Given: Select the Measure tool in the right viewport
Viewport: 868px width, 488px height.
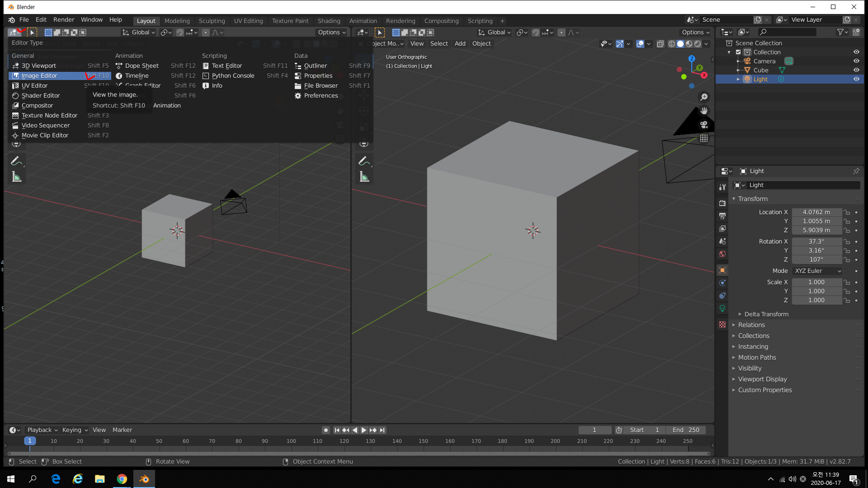Looking at the screenshot, I should 364,177.
